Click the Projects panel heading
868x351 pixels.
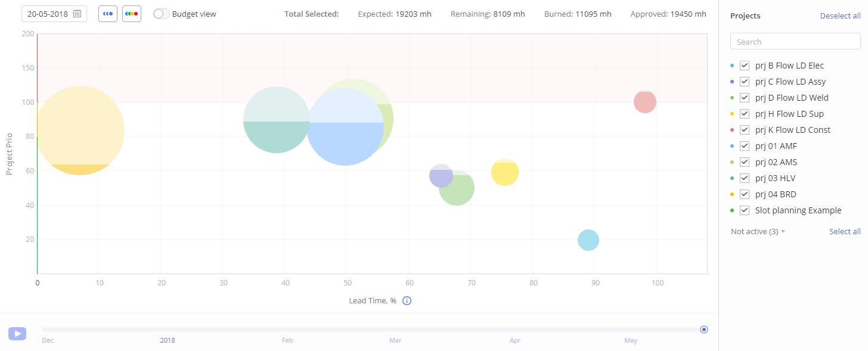point(745,15)
